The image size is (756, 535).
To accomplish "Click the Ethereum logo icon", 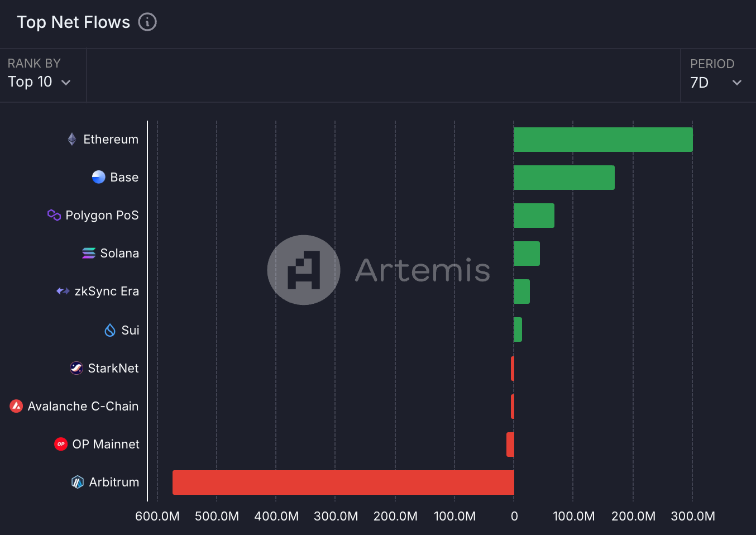I will [x=72, y=139].
